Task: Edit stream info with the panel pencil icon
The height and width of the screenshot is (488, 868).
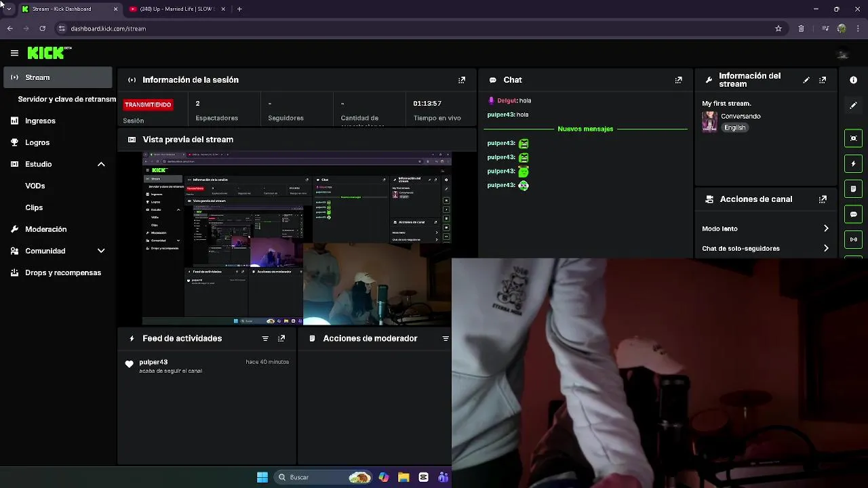Action: click(x=806, y=80)
